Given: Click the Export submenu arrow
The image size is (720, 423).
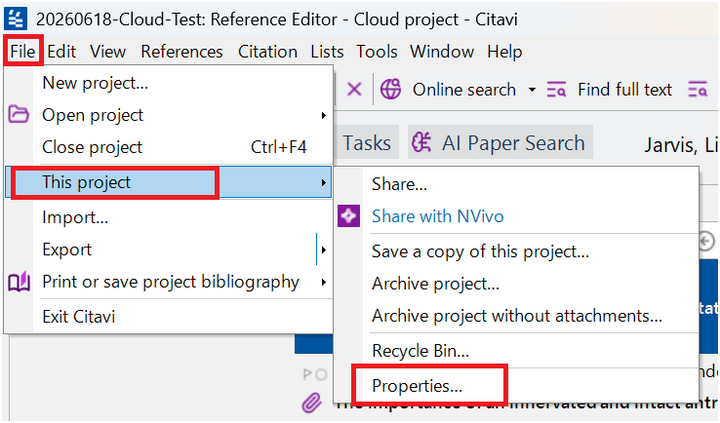Looking at the screenshot, I should pos(324,250).
